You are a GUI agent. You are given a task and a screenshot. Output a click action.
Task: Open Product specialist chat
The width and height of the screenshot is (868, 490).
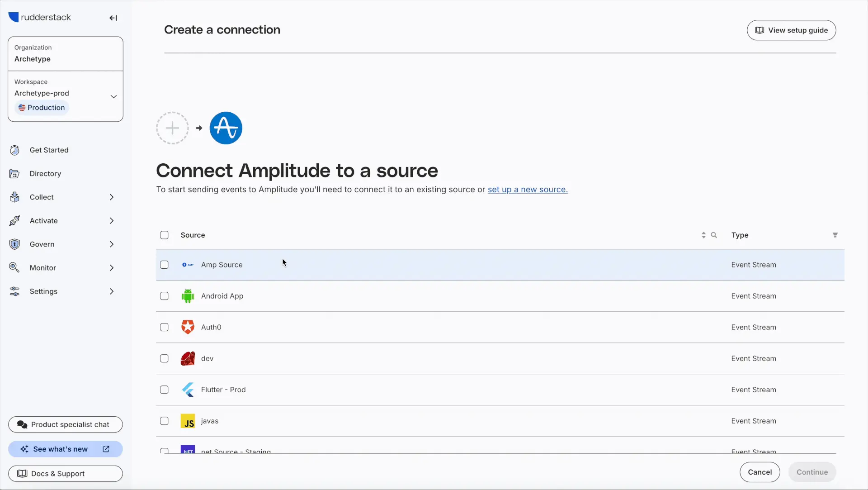66,424
